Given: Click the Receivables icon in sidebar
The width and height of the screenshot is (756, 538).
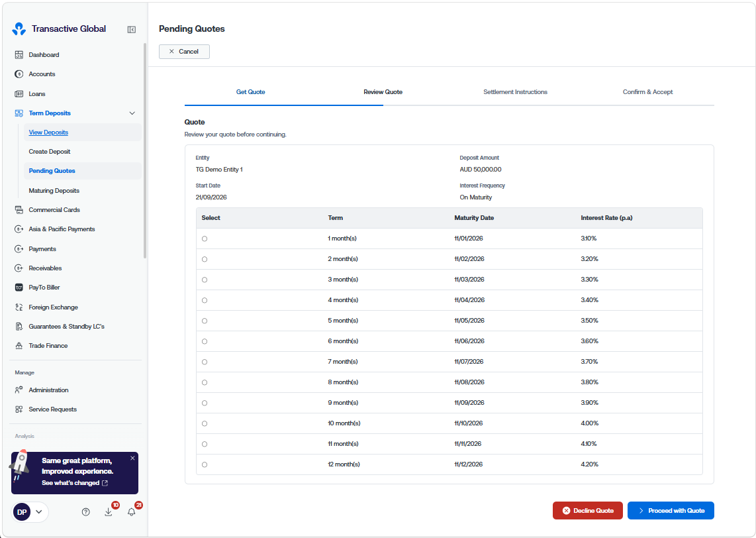Looking at the screenshot, I should pos(19,268).
